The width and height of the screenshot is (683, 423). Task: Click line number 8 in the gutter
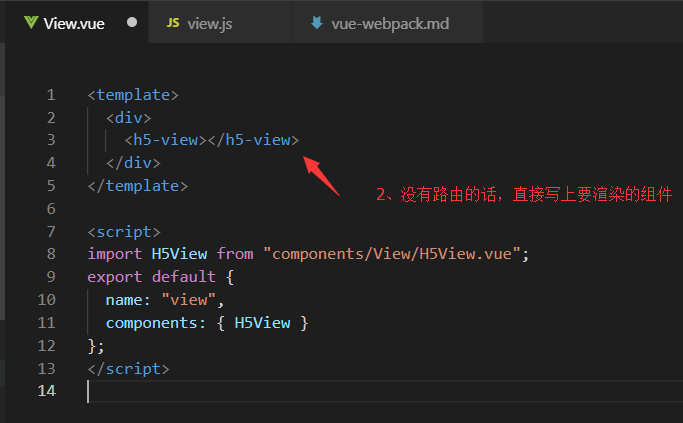click(x=51, y=254)
